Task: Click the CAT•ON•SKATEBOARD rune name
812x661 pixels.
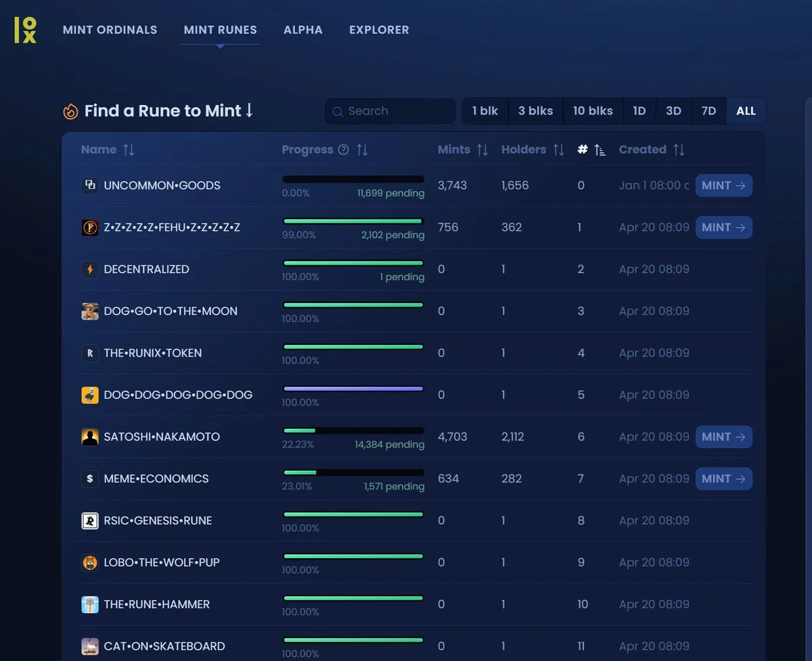Action: coord(164,647)
